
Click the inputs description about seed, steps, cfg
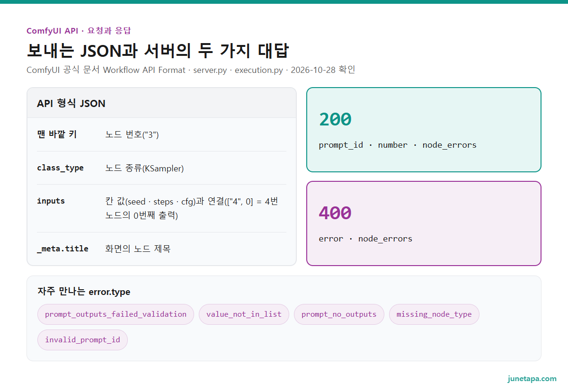(x=192, y=208)
